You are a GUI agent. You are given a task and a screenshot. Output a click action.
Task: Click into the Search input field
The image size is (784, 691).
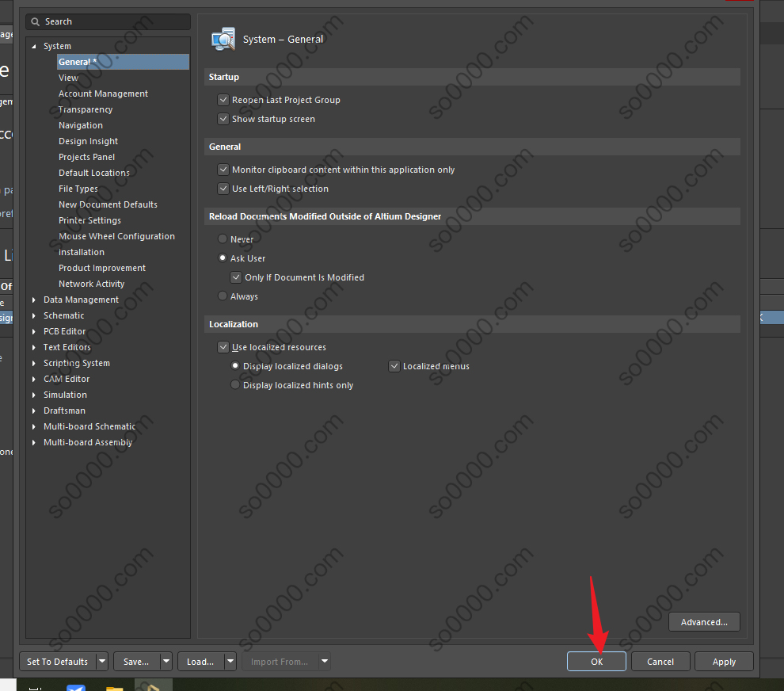(x=108, y=21)
